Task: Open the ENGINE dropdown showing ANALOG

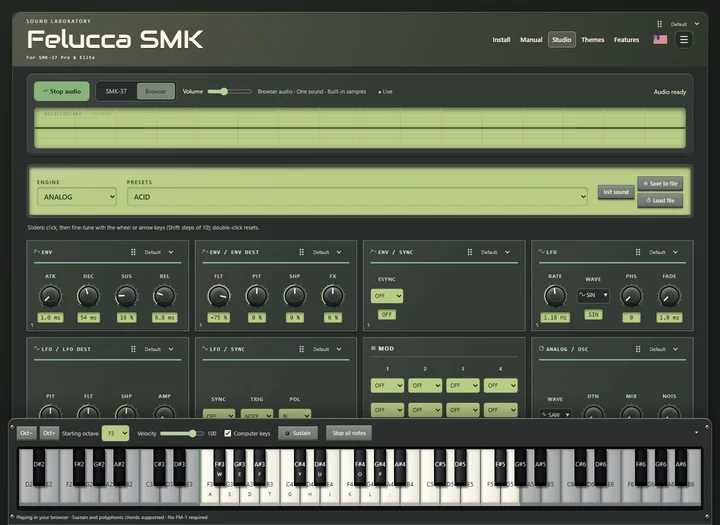Action: pyautogui.click(x=77, y=197)
